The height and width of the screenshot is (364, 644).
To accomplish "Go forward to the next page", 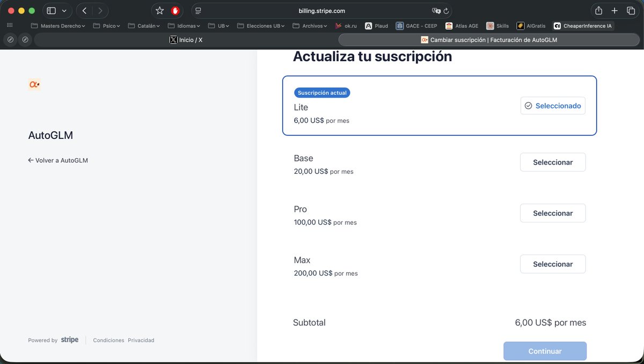I will point(100,11).
